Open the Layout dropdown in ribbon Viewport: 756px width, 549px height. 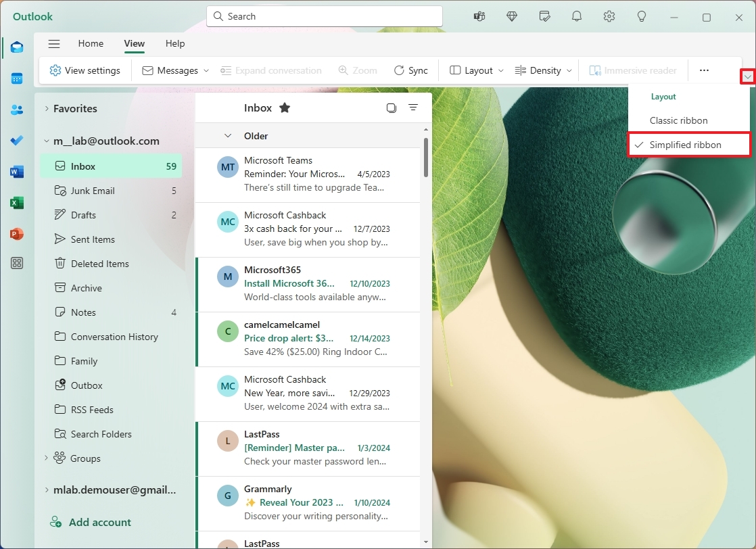coord(477,70)
